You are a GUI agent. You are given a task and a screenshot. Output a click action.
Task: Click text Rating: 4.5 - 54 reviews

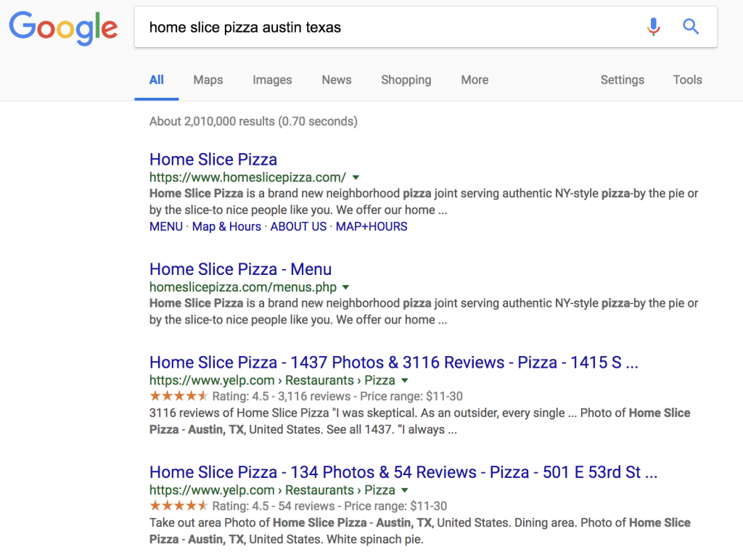[x=274, y=506]
